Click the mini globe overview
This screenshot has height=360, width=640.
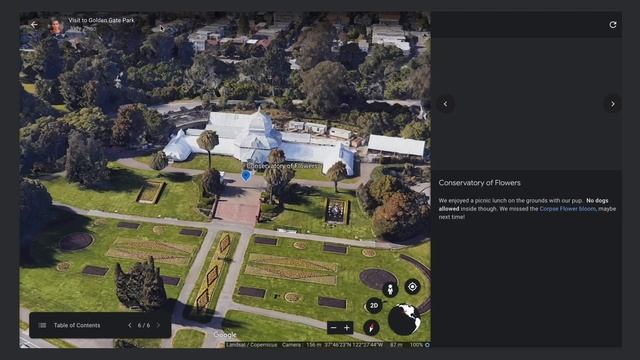coord(404,319)
